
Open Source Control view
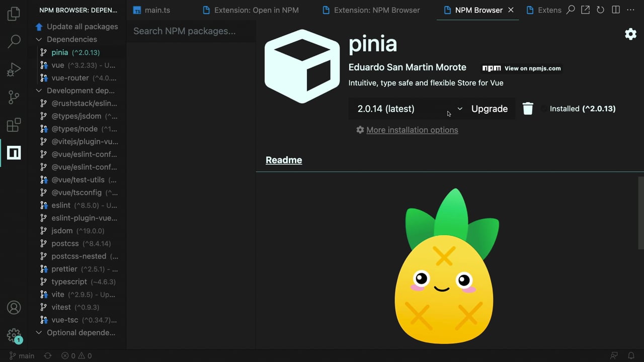14,97
